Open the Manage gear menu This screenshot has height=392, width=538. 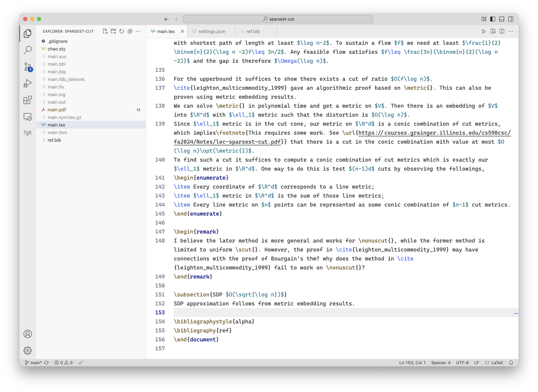pyautogui.click(x=27, y=350)
